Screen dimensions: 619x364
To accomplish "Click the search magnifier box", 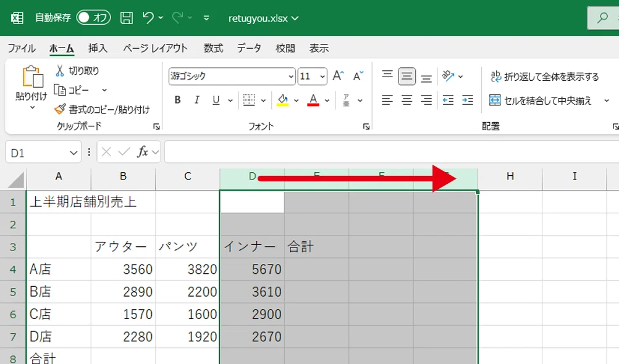I will pyautogui.click(x=603, y=18).
